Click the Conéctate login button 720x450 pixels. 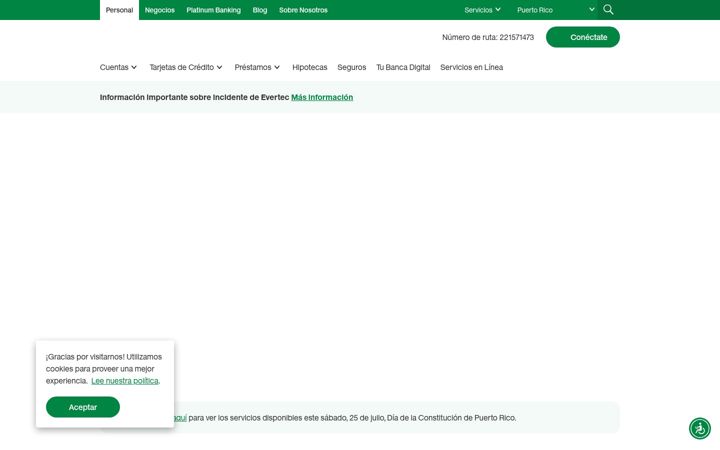point(583,37)
